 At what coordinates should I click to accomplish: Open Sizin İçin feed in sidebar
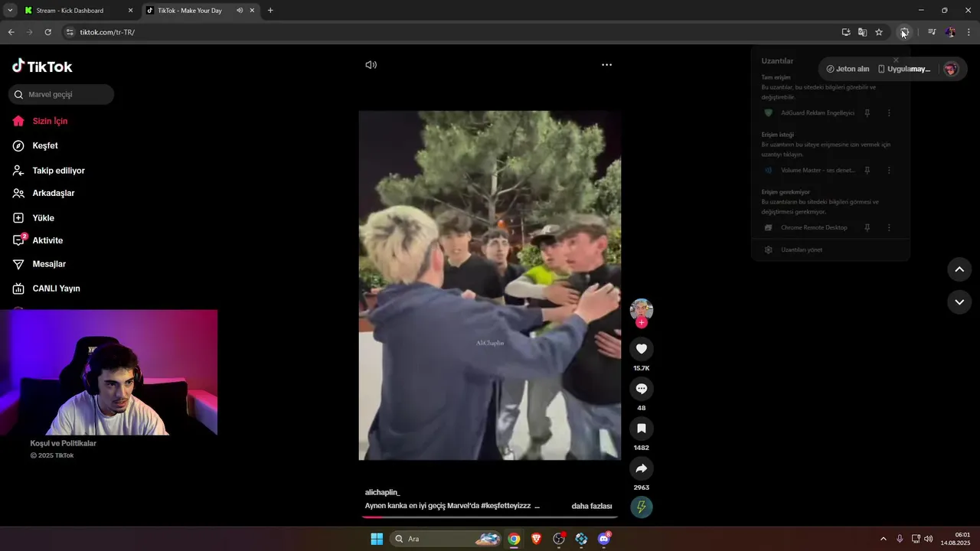coord(41,121)
